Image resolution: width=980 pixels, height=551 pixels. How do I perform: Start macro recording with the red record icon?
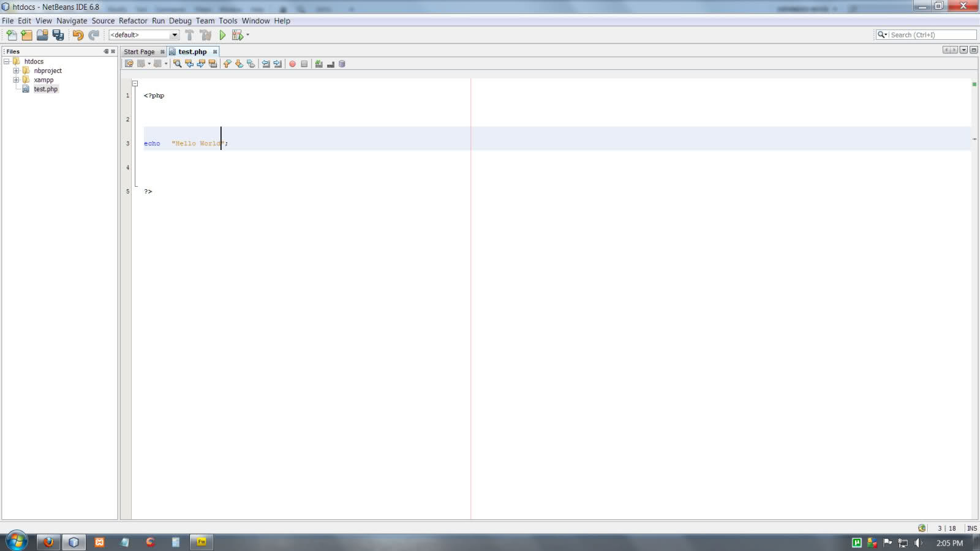(293, 64)
